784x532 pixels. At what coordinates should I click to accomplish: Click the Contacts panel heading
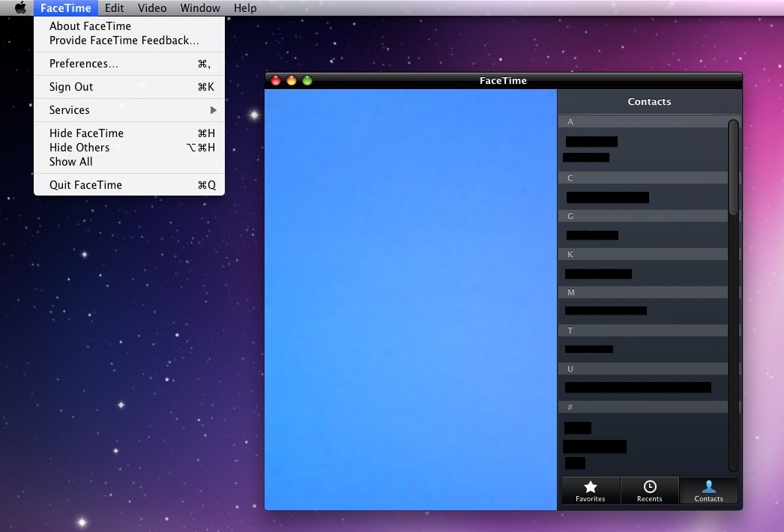tap(649, 101)
